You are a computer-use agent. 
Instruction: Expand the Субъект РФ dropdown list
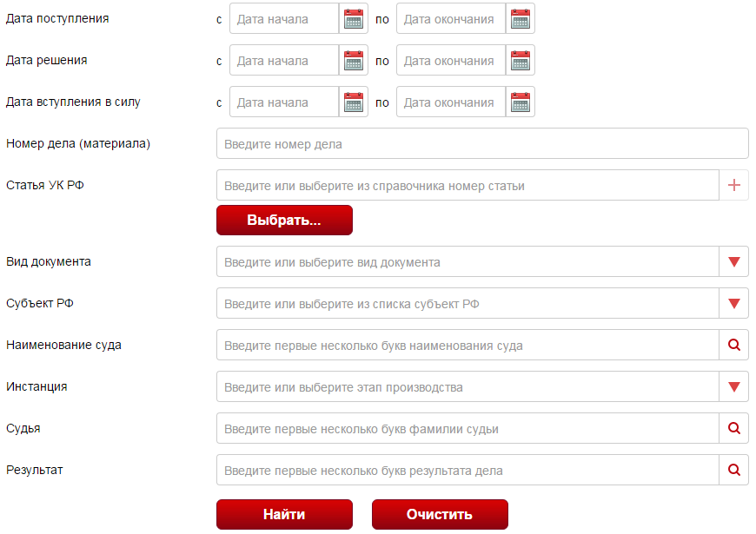[733, 303]
